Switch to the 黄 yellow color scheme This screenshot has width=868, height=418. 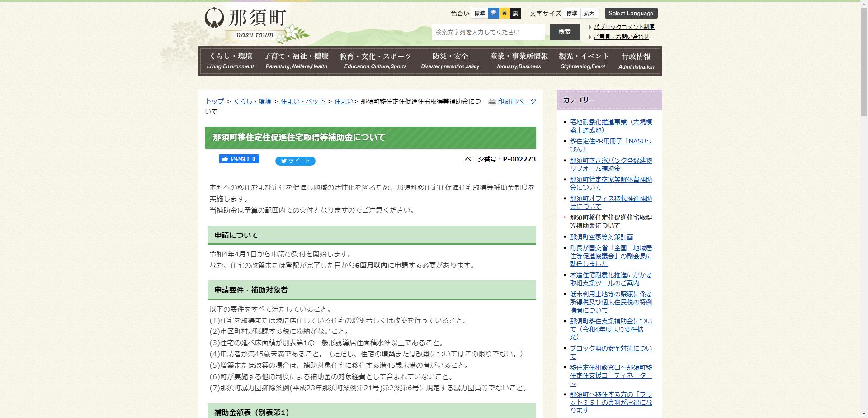click(x=505, y=14)
